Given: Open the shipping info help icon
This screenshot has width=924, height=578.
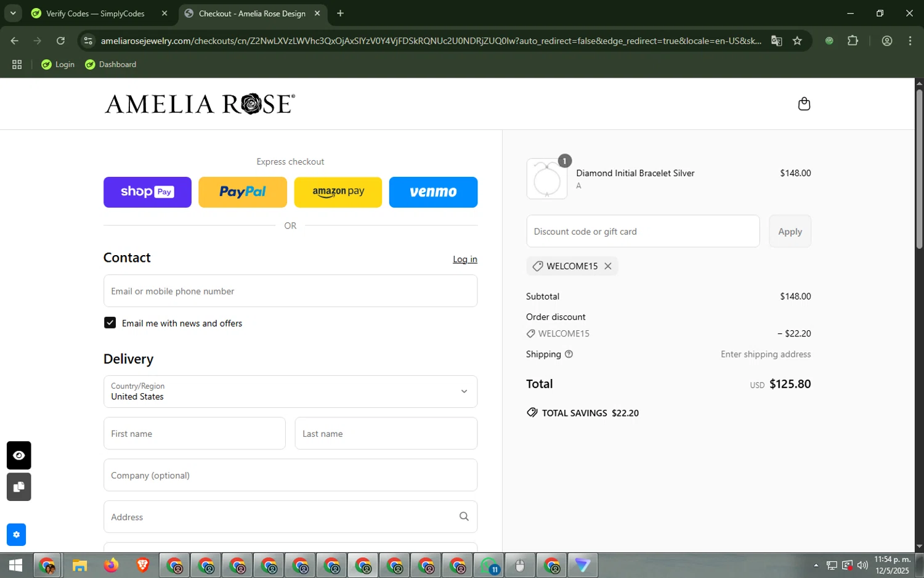Looking at the screenshot, I should (569, 354).
